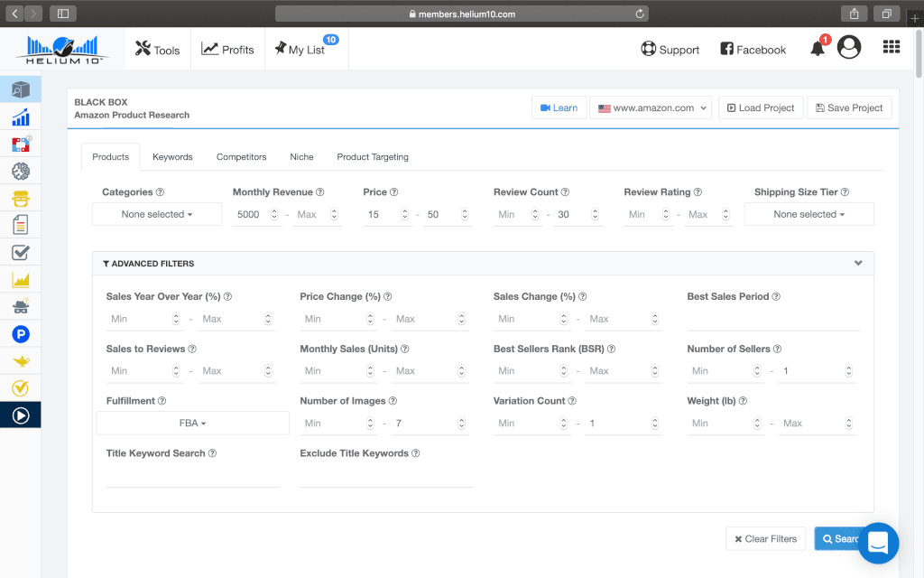Open the www.amazon.com marketplace selector
Viewport: 924px width, 578px height.
click(x=651, y=107)
